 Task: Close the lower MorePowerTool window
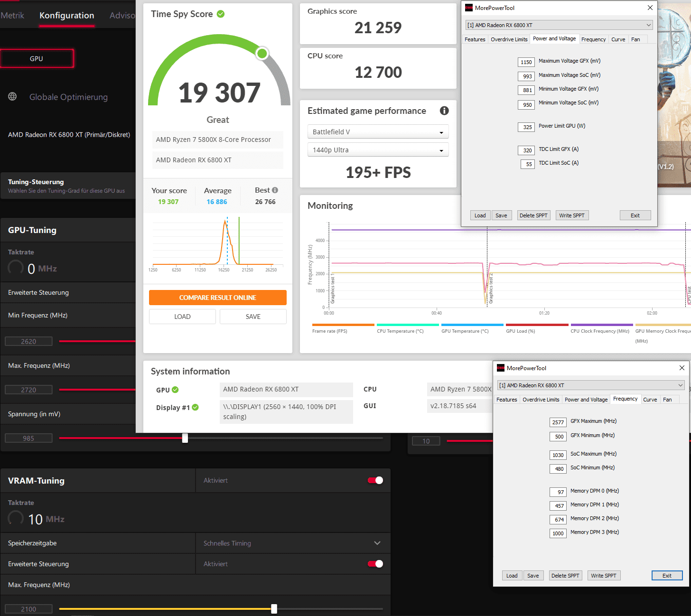tap(682, 368)
